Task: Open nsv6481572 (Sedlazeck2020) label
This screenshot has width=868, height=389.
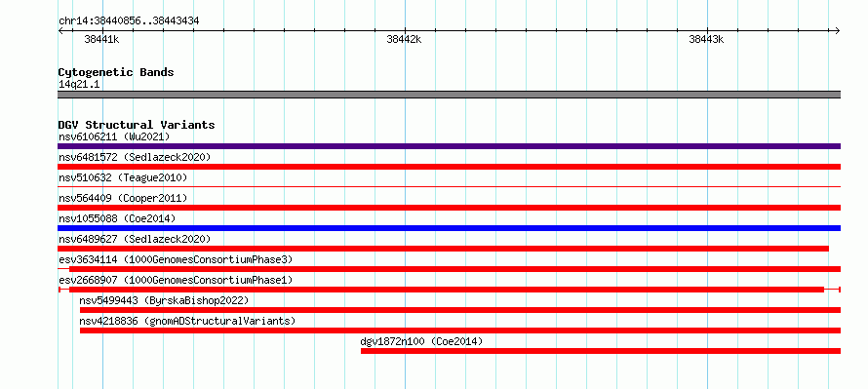Action: (135, 157)
